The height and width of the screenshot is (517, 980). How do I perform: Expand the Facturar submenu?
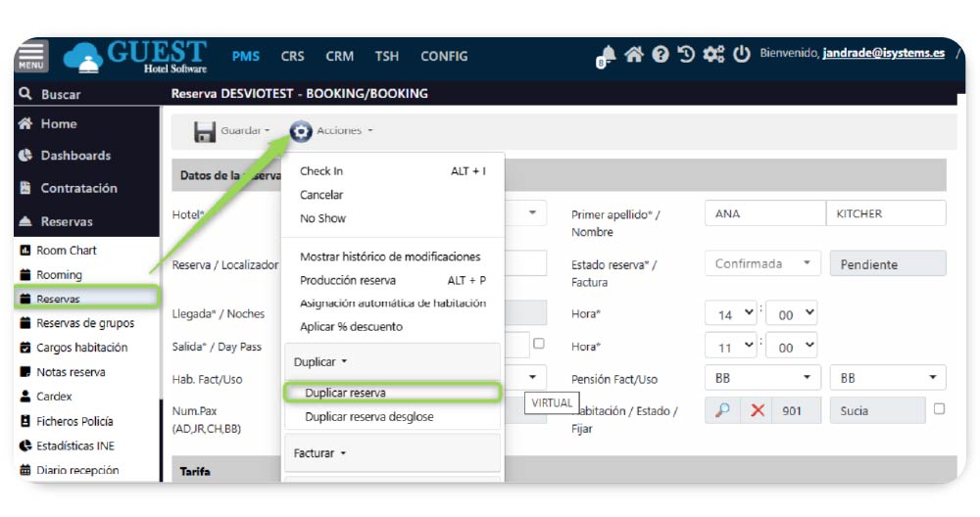319,453
